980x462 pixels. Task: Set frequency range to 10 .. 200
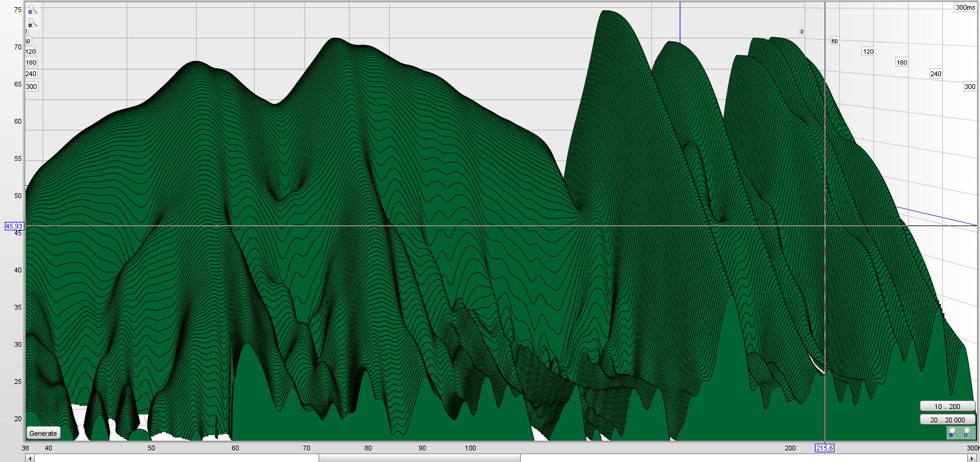click(947, 407)
